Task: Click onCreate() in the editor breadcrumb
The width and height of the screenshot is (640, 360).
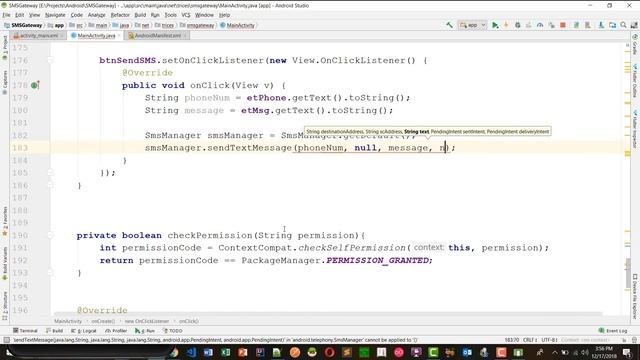Action: click(x=103, y=321)
